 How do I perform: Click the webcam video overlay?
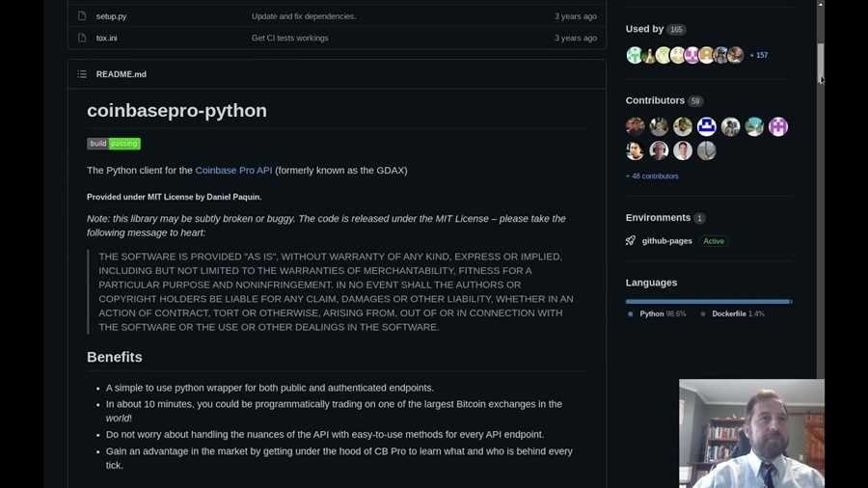click(x=751, y=433)
